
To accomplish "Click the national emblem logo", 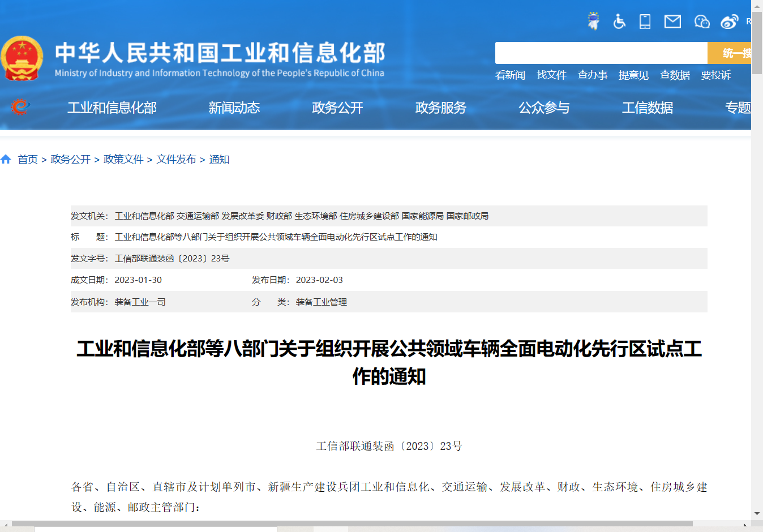I will (22, 58).
